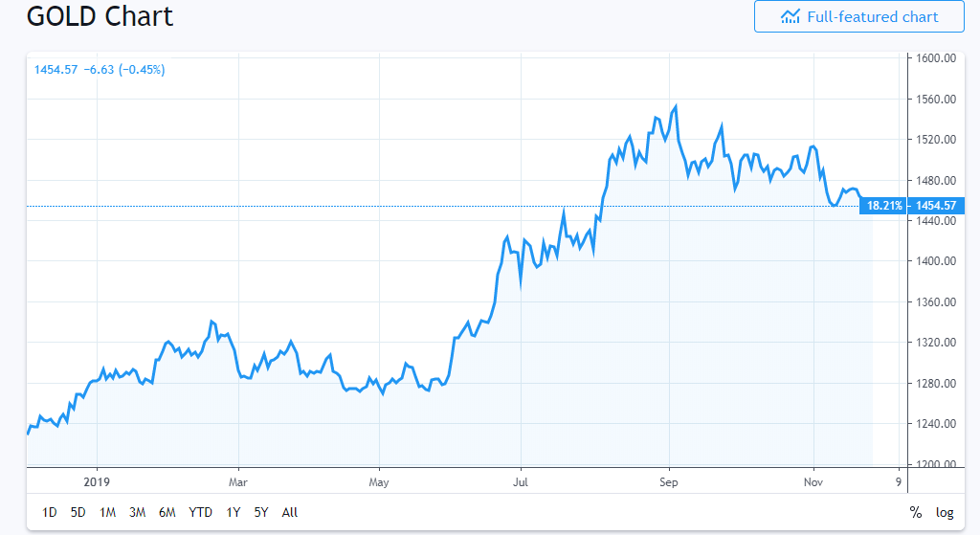The image size is (980, 535).
Task: Select the YTD time range
Action: [201, 512]
